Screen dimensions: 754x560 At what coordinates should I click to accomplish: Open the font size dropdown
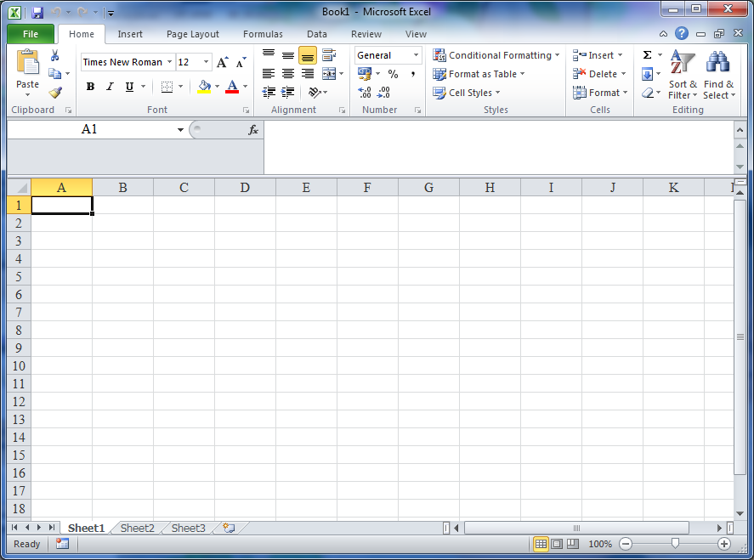[206, 62]
